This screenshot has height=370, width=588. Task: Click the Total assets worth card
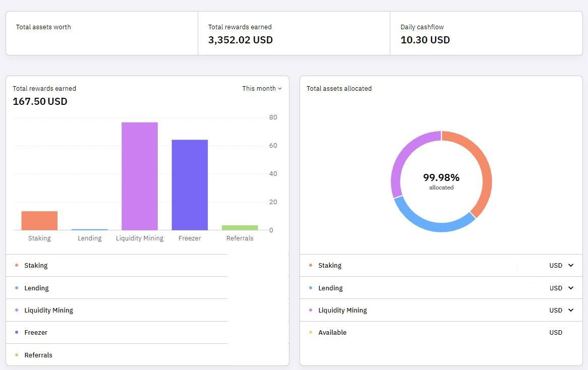102,33
